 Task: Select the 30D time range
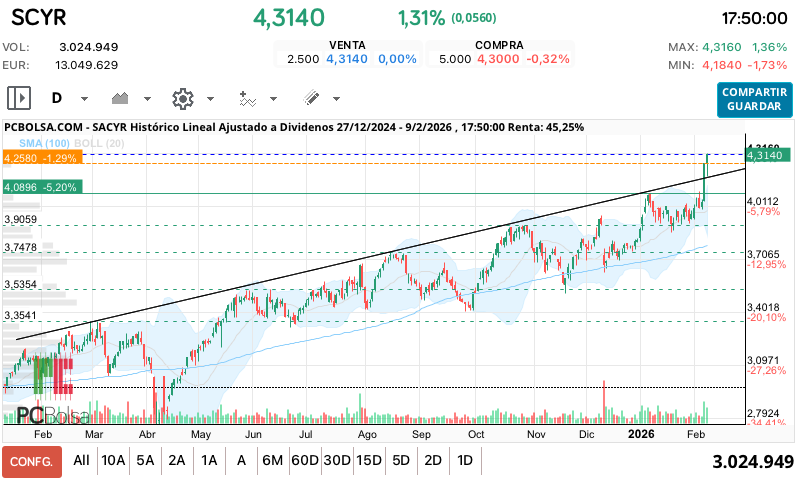click(337, 461)
